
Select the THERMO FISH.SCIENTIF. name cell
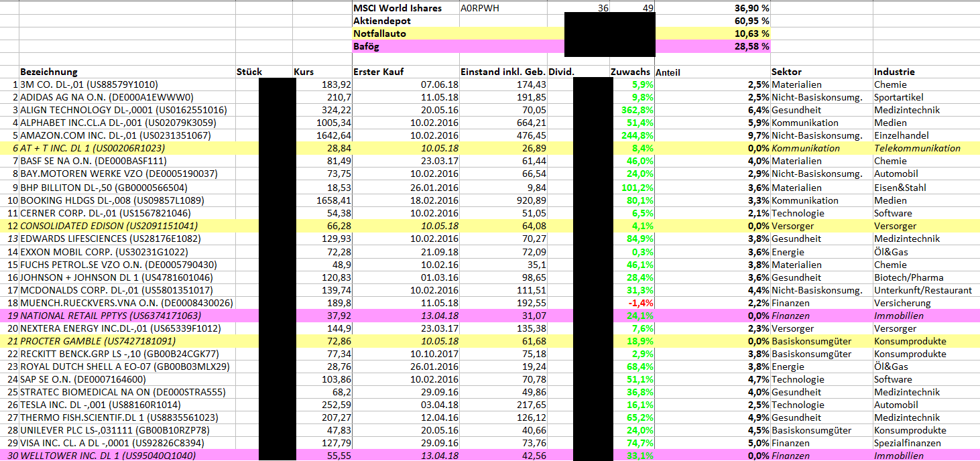tap(127, 417)
